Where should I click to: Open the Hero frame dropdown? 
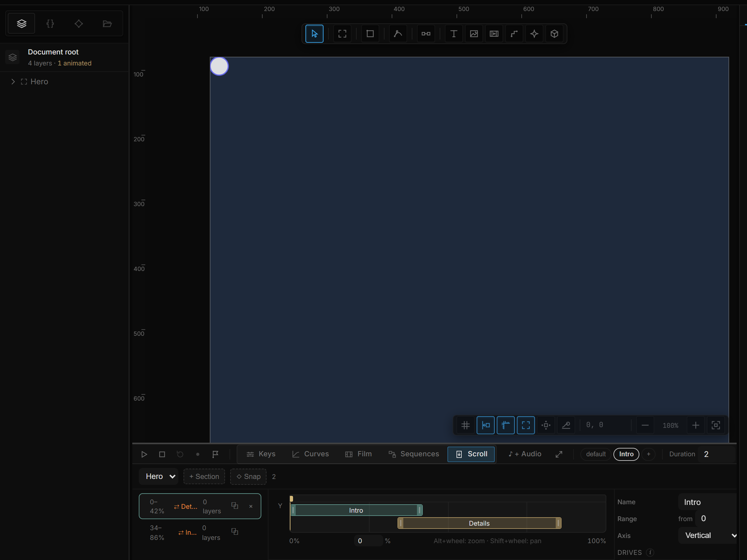(159, 477)
